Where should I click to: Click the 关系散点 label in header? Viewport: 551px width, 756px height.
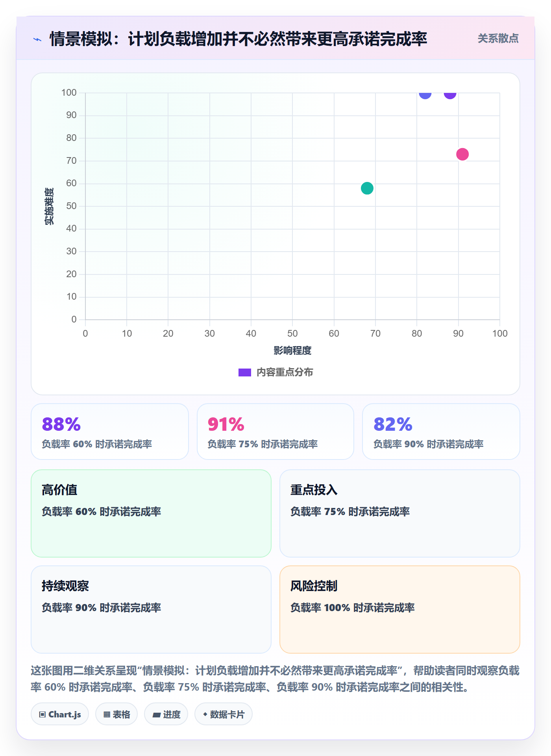point(498,39)
